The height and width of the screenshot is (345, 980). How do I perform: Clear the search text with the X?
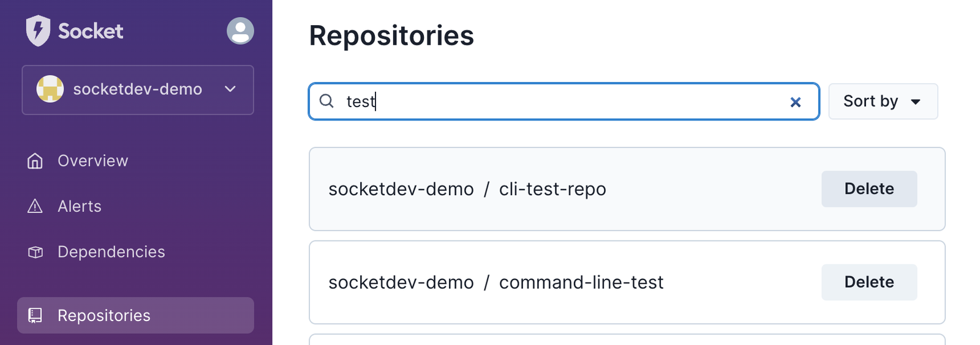coord(795,102)
